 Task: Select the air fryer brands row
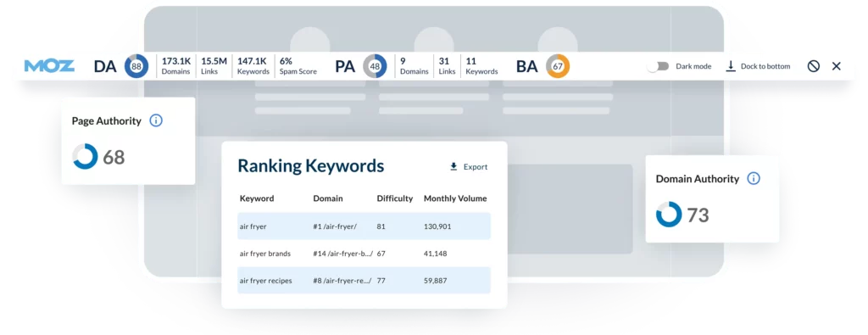[364, 254]
